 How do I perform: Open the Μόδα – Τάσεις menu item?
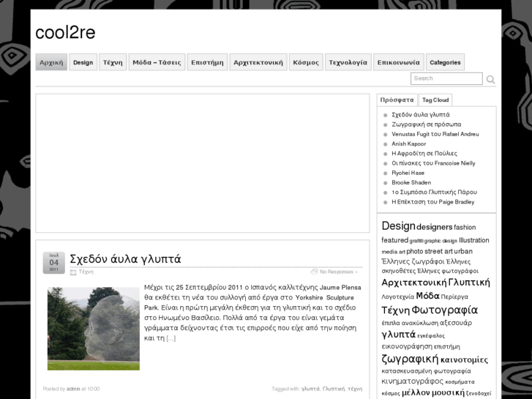pos(157,62)
